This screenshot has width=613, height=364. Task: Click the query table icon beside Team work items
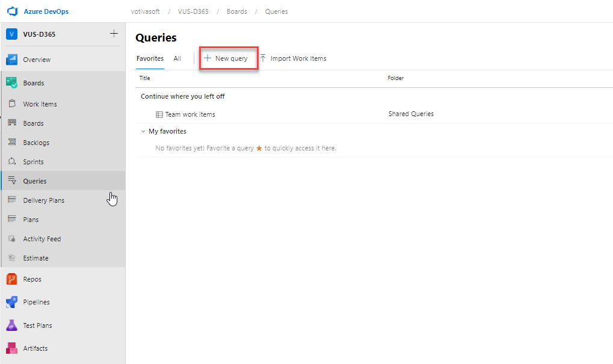pos(159,114)
